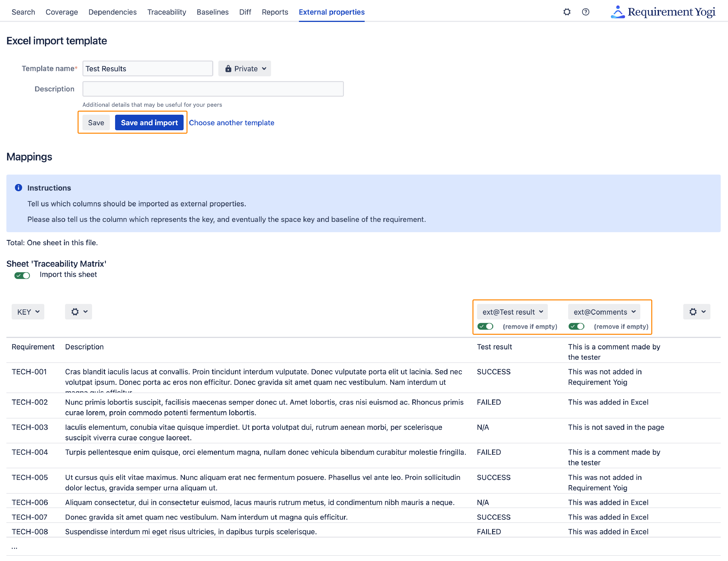Image resolution: width=728 pixels, height=561 pixels.
Task: Open the settings gear in top bar
Action: click(x=567, y=12)
